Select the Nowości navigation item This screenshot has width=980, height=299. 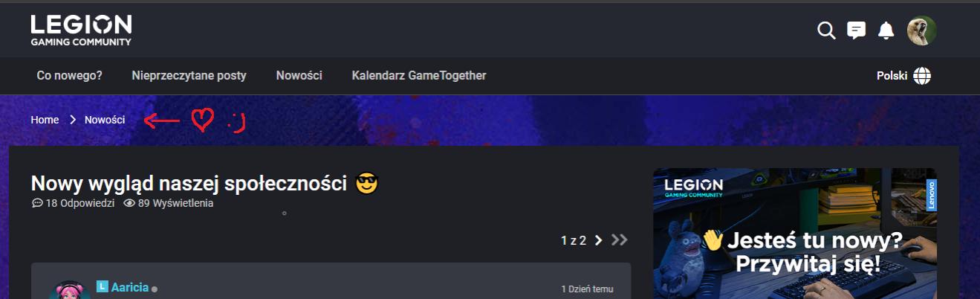(x=299, y=76)
